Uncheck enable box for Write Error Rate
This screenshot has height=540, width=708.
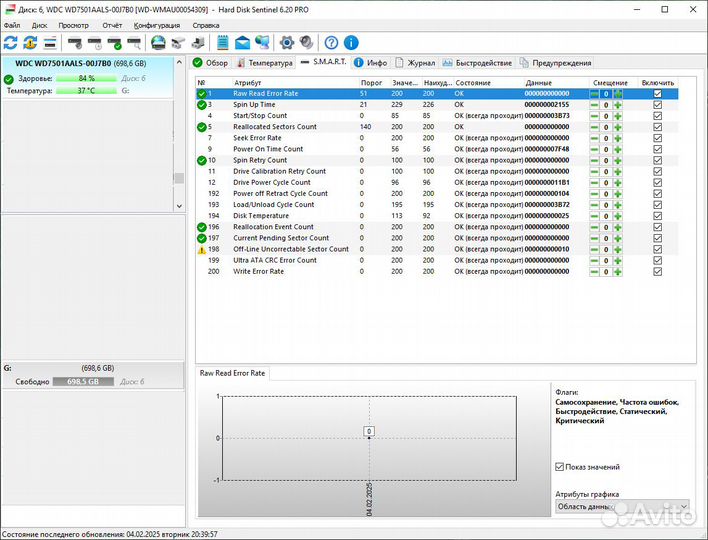pos(657,271)
